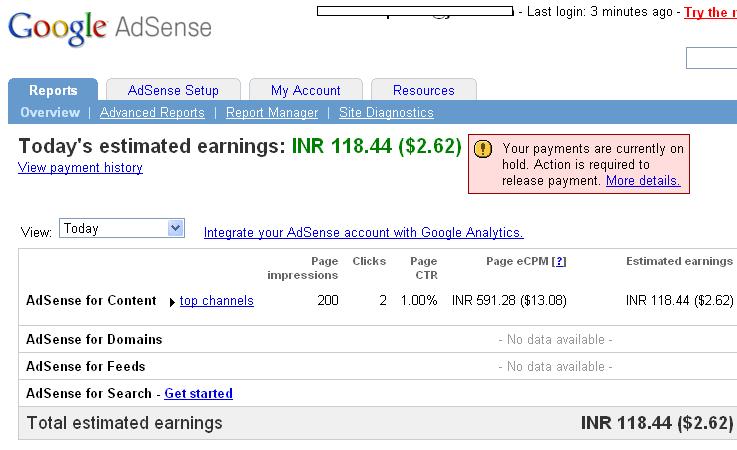Go to the My Account tab
Screen dimensions: 737x450
(305, 90)
